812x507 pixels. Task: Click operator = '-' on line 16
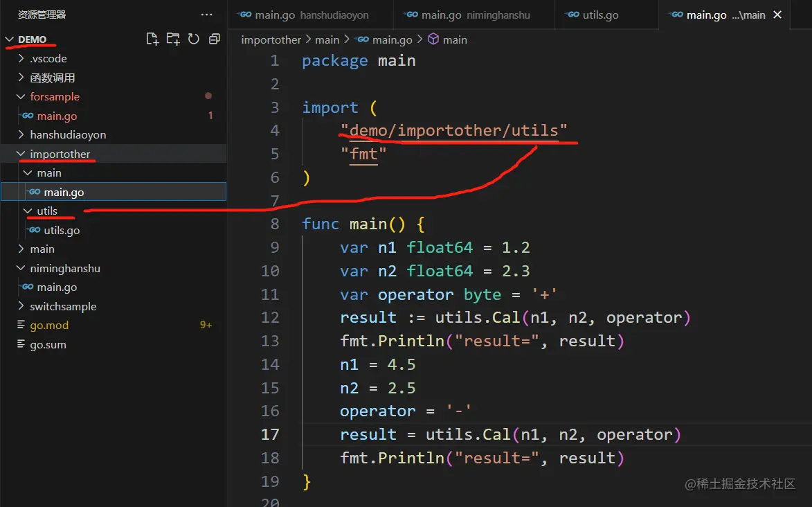pos(406,411)
